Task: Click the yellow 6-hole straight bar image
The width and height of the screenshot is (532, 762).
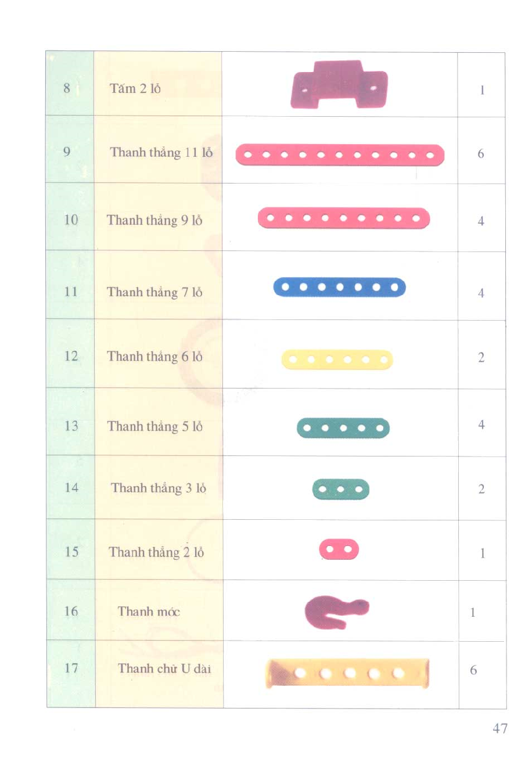Action: [x=337, y=360]
